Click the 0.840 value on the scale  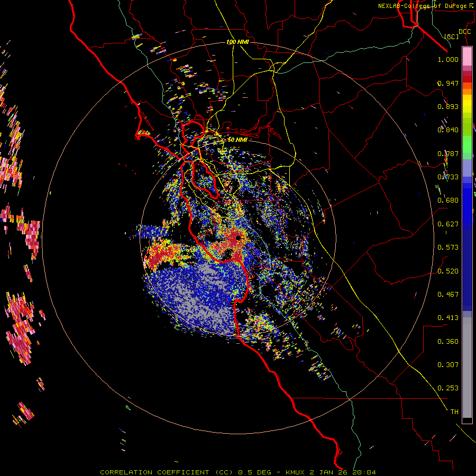(x=448, y=130)
